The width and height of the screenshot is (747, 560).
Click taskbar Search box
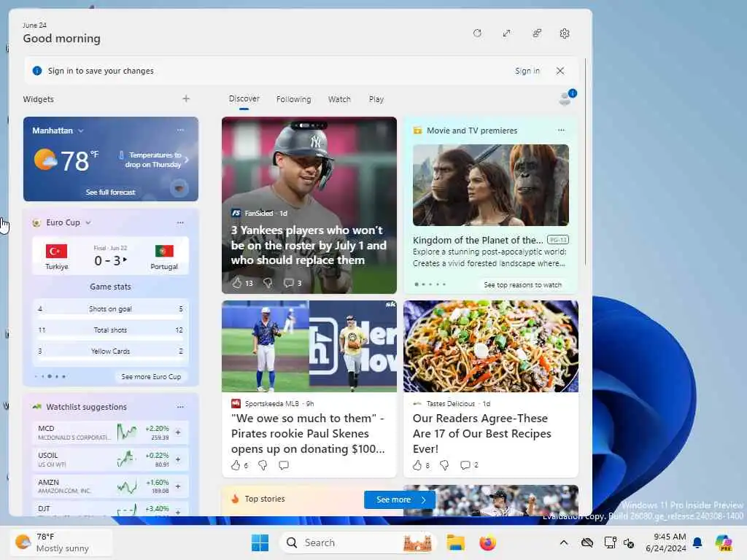[x=357, y=542]
